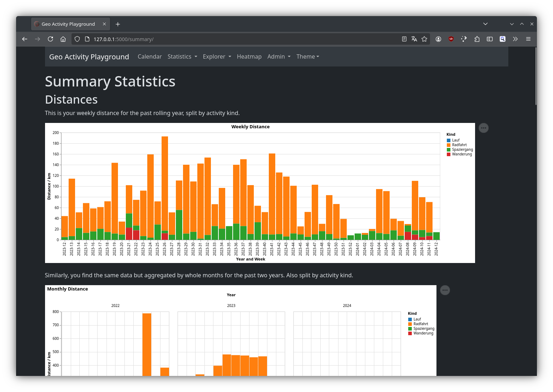
Task: Open the Firefox account icon
Action: 438,39
